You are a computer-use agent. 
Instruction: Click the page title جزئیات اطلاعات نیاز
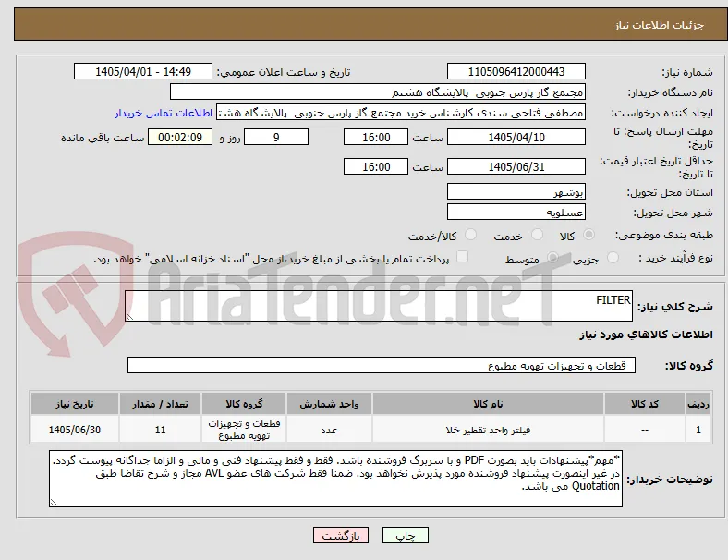660,25
